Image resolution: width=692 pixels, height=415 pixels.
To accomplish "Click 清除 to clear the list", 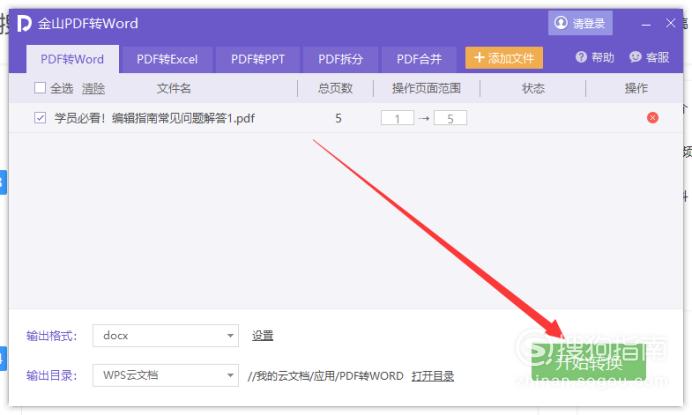I will (93, 88).
